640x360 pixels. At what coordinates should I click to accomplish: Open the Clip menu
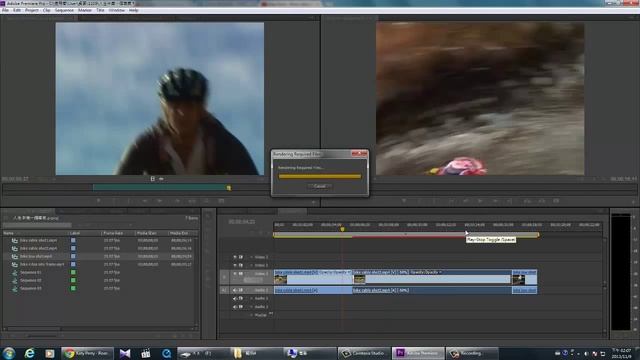[x=47, y=10]
